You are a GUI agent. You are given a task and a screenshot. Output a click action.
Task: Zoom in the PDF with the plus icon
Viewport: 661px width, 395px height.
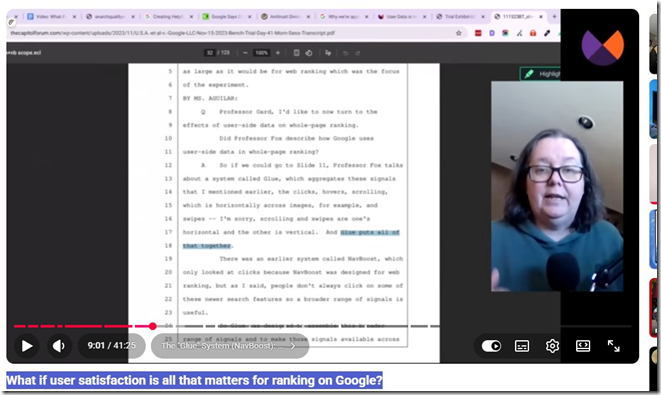coord(277,53)
